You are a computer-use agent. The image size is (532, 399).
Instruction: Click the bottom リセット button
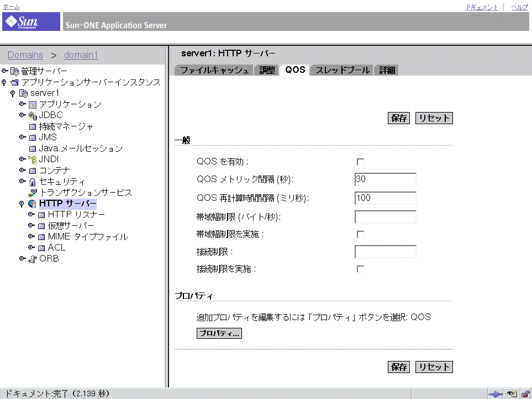click(x=434, y=367)
